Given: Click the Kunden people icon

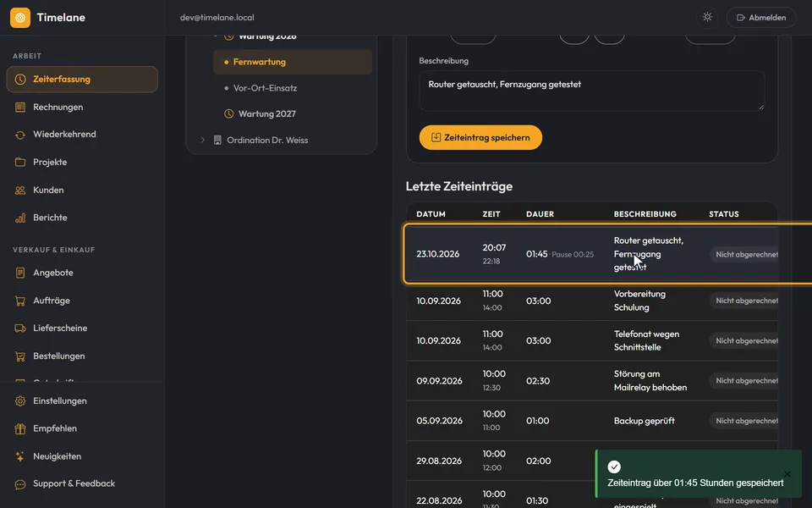Looking at the screenshot, I should (20, 190).
